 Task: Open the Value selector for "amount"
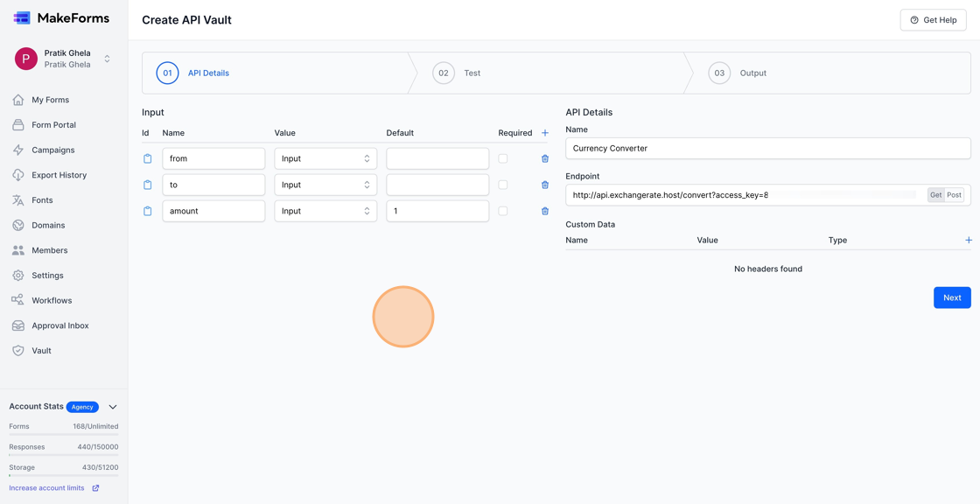[325, 211]
